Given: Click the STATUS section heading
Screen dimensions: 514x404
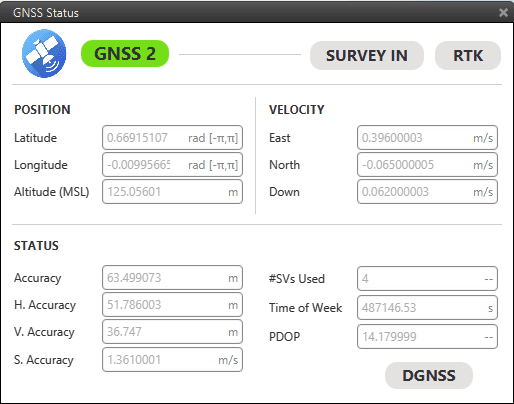Looking at the screenshot, I should tap(36, 246).
